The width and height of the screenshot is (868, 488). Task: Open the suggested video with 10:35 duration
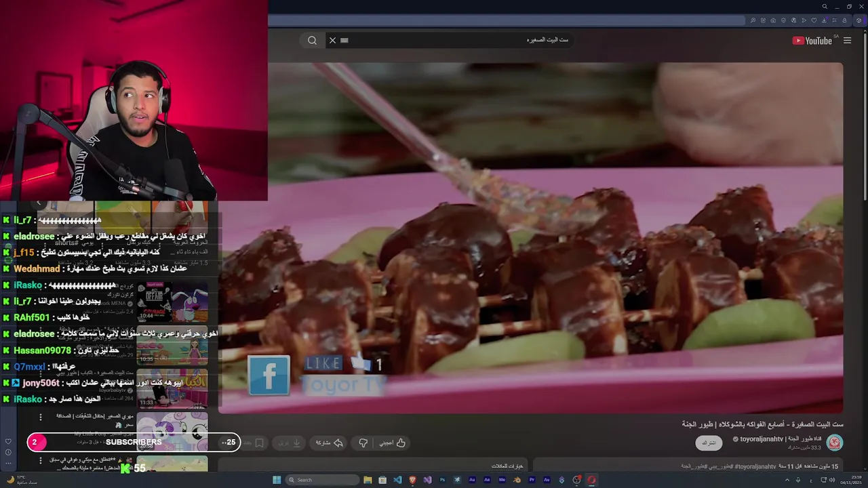click(x=172, y=346)
